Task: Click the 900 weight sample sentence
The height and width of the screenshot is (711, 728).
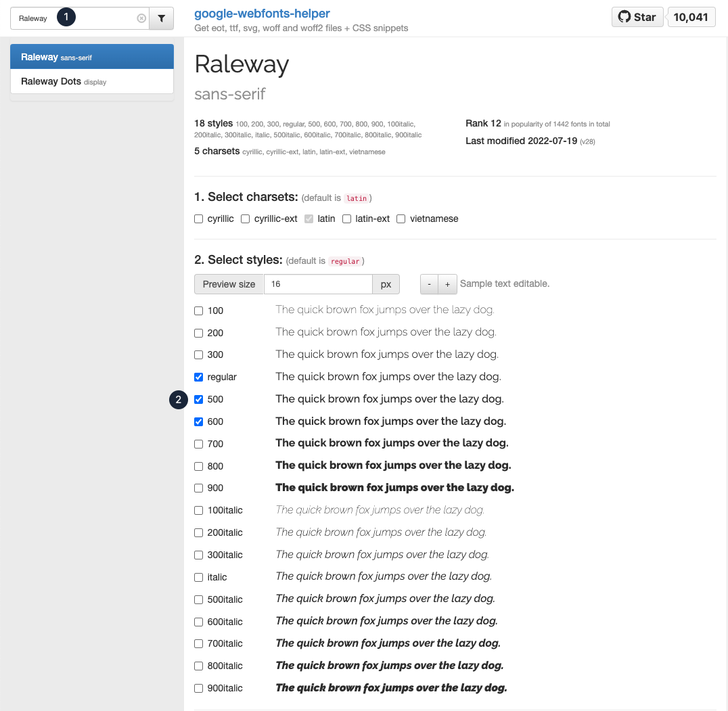Action: point(394,487)
